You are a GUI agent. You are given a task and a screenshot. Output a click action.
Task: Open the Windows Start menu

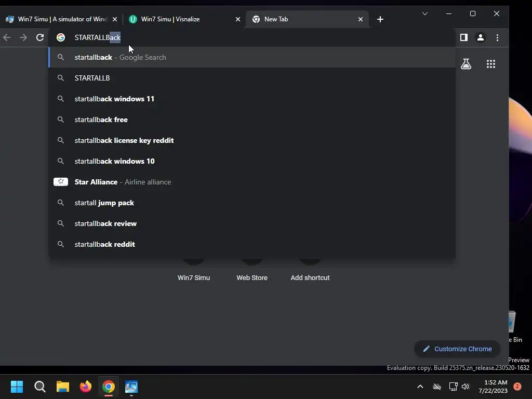coord(17,387)
